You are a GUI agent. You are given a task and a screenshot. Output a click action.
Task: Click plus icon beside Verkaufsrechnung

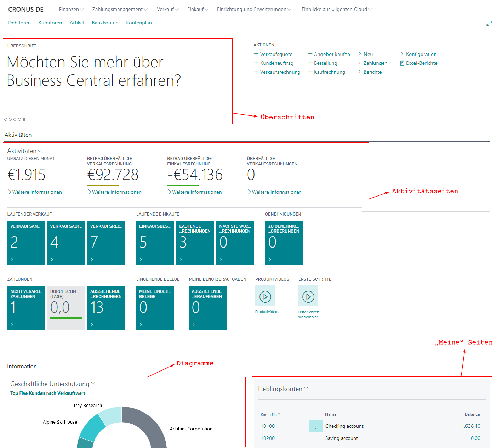[256, 72]
